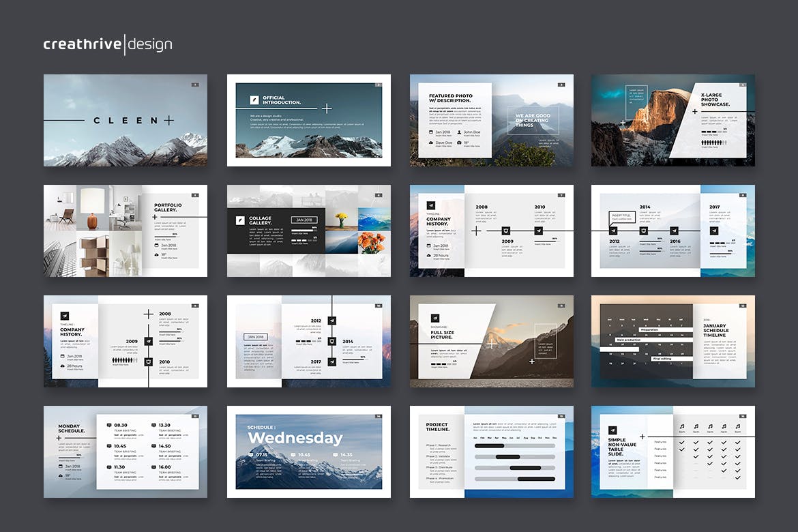The image size is (798, 532).
Task: Click the paper plane icon on Full Size Picture
Action: coord(434,317)
